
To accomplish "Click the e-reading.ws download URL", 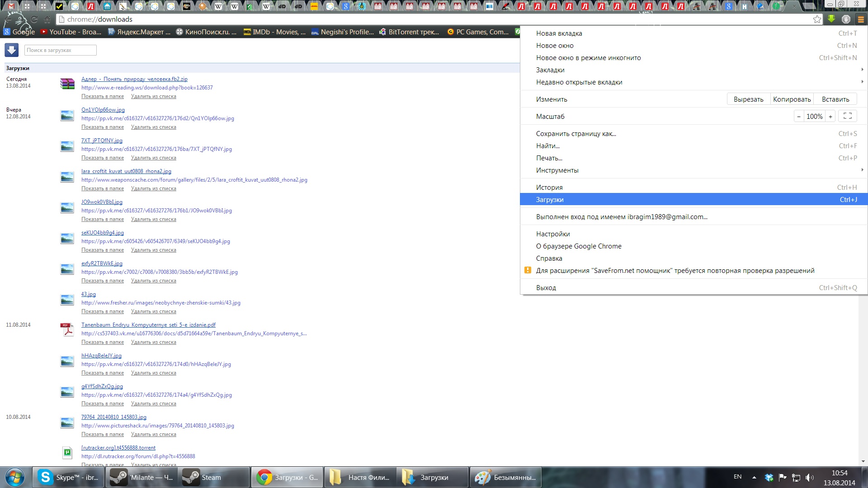I will pyautogui.click(x=147, y=88).
